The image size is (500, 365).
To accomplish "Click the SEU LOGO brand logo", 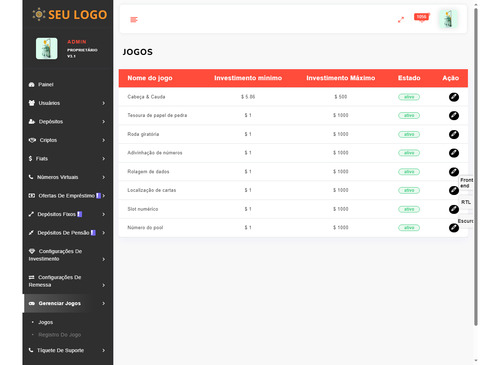I will [x=70, y=15].
